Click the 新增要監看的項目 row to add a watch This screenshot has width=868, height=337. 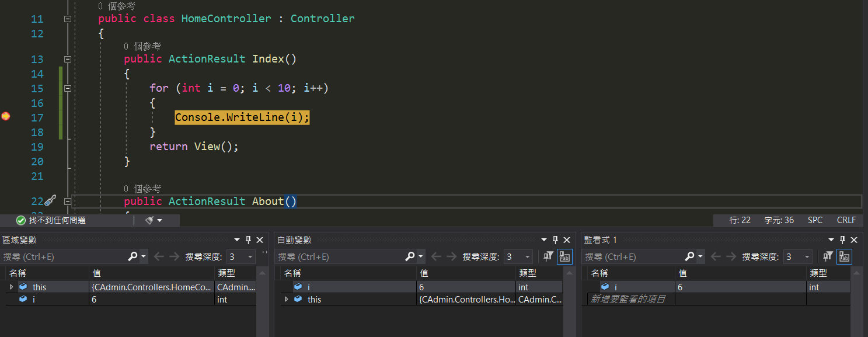click(628, 299)
